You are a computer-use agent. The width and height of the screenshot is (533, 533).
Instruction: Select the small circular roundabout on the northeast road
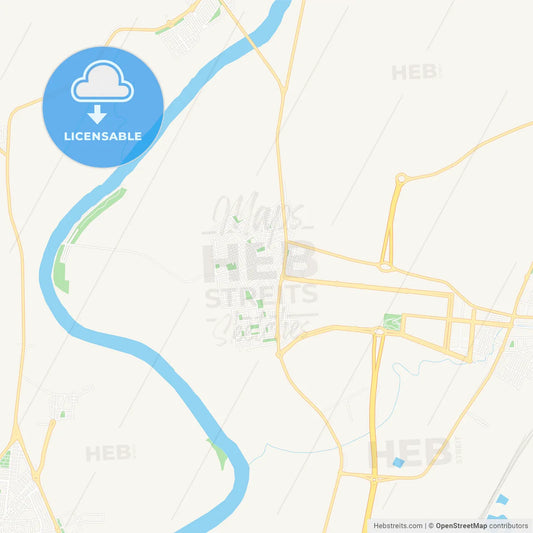point(401,178)
